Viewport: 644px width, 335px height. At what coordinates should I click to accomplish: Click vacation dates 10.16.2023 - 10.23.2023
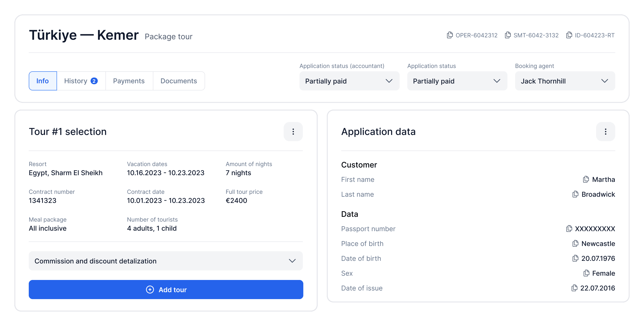166,173
